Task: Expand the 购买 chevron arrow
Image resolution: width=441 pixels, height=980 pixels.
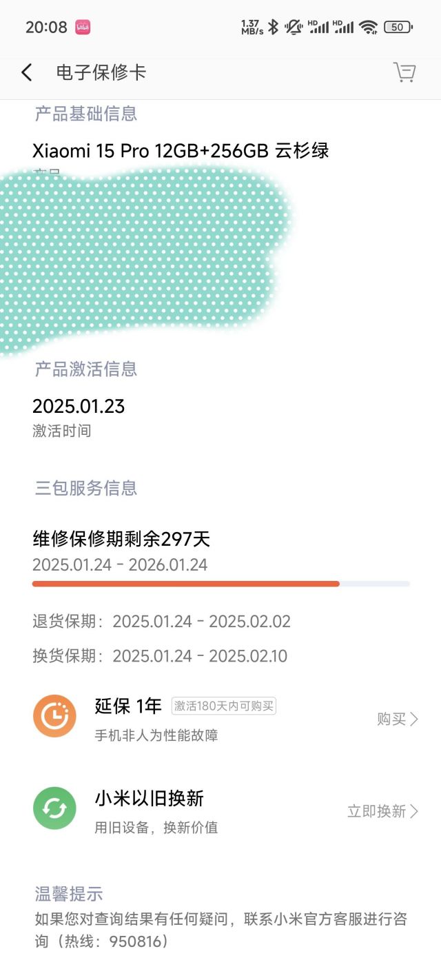Action: point(413,719)
